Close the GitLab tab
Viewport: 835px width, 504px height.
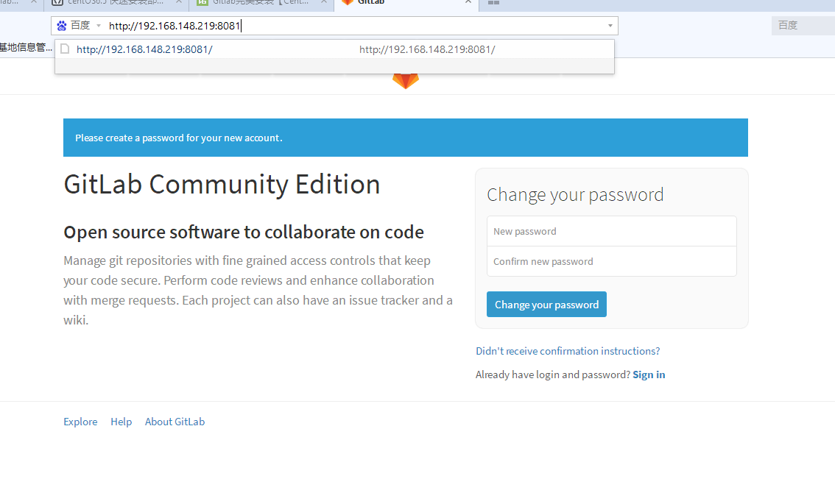pos(468,2)
